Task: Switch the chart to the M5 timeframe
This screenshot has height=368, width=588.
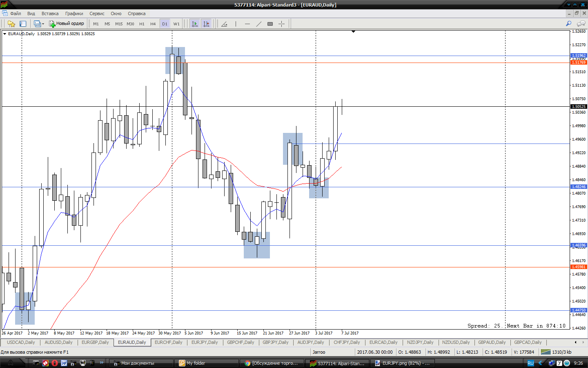Action: [x=107, y=24]
